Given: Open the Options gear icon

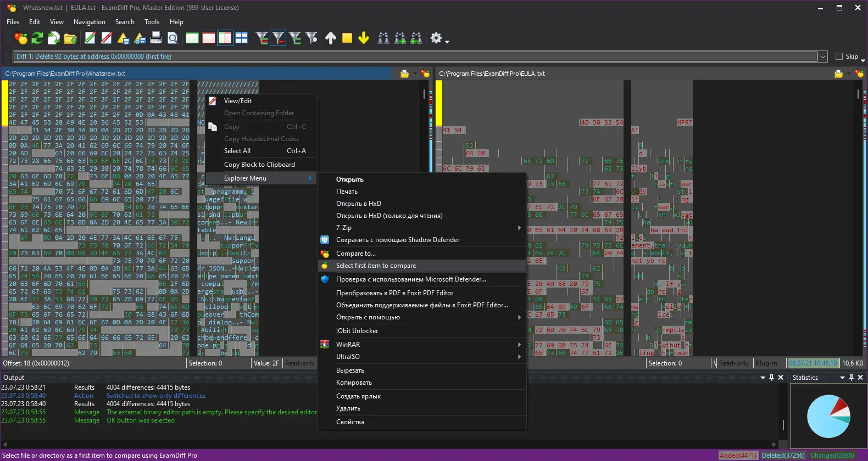Looking at the screenshot, I should coord(436,38).
